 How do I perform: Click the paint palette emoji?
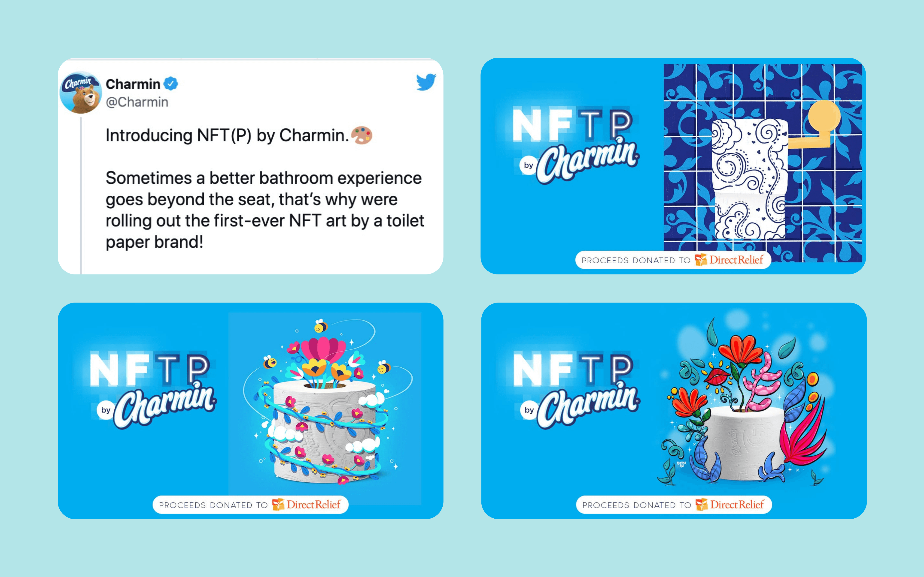tap(361, 135)
